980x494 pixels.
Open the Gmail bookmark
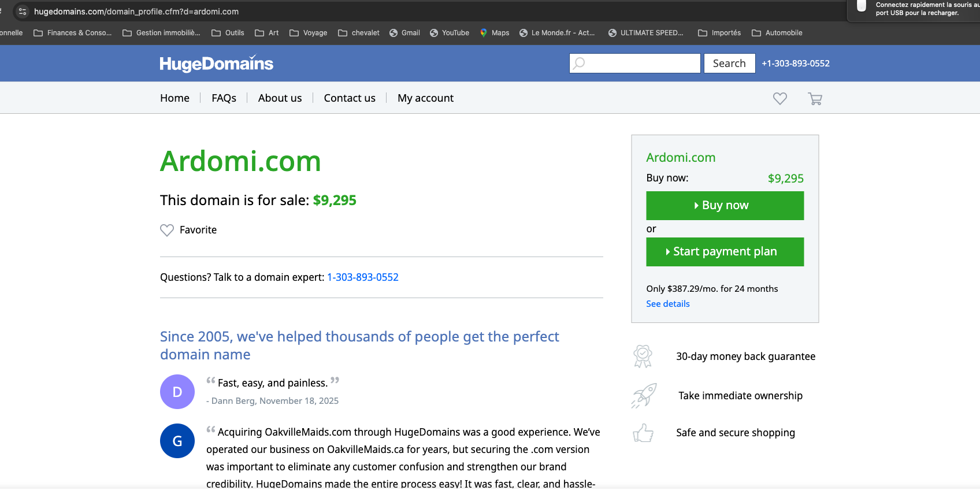point(404,33)
